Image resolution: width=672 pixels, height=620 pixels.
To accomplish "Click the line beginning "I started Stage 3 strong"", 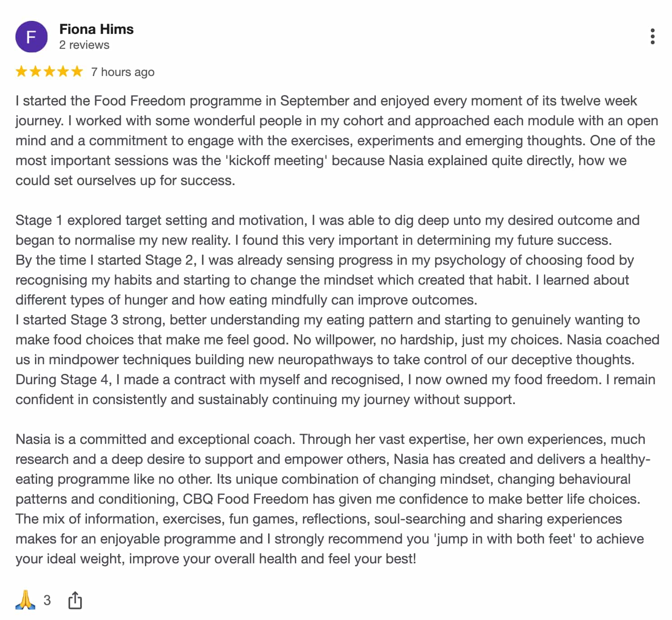I will 327,320.
